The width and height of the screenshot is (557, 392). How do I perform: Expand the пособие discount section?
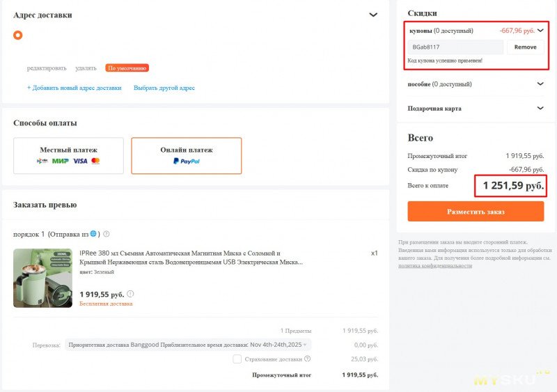point(540,84)
